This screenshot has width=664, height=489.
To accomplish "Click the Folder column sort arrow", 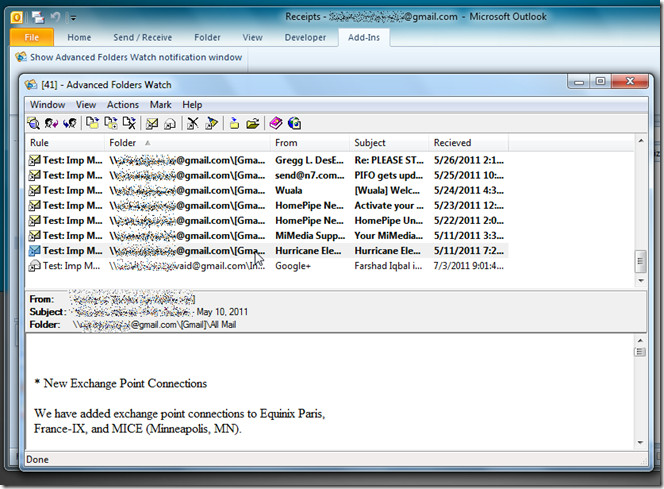I will 147,143.
